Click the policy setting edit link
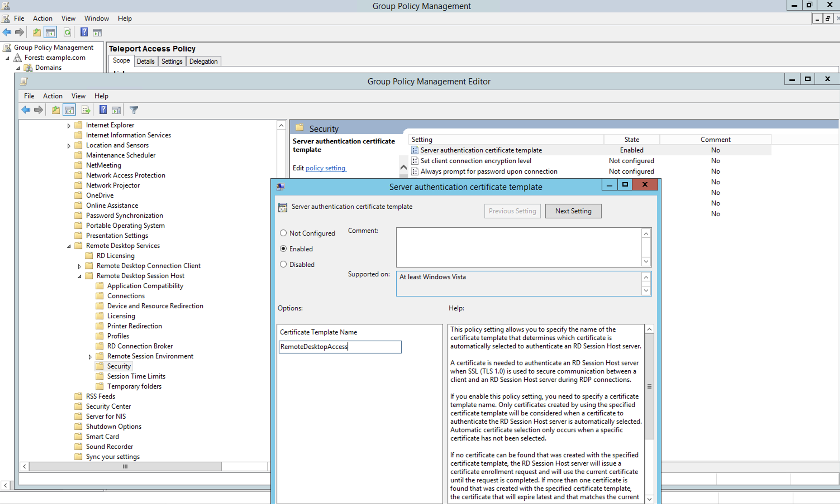The width and height of the screenshot is (840, 504). coord(325,168)
